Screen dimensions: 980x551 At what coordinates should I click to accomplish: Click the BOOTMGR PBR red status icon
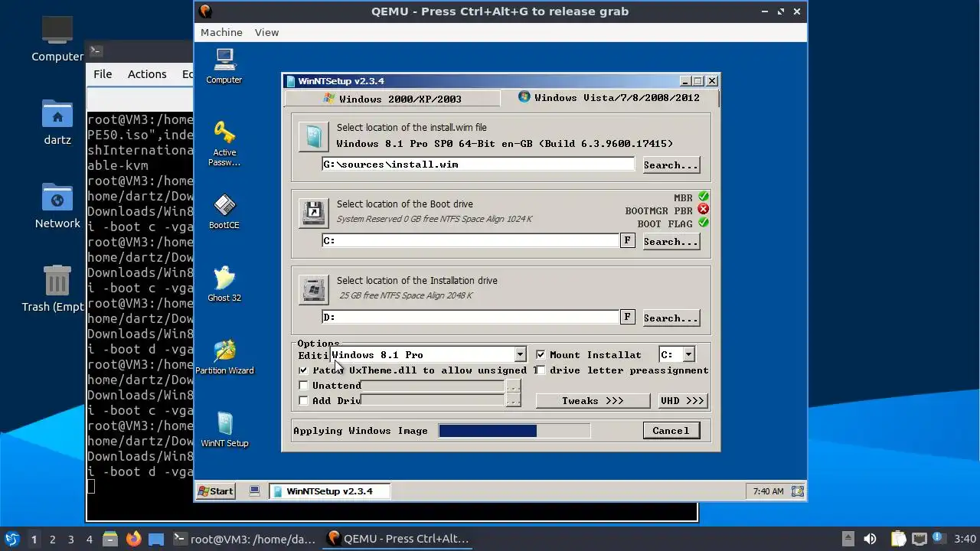(703, 210)
